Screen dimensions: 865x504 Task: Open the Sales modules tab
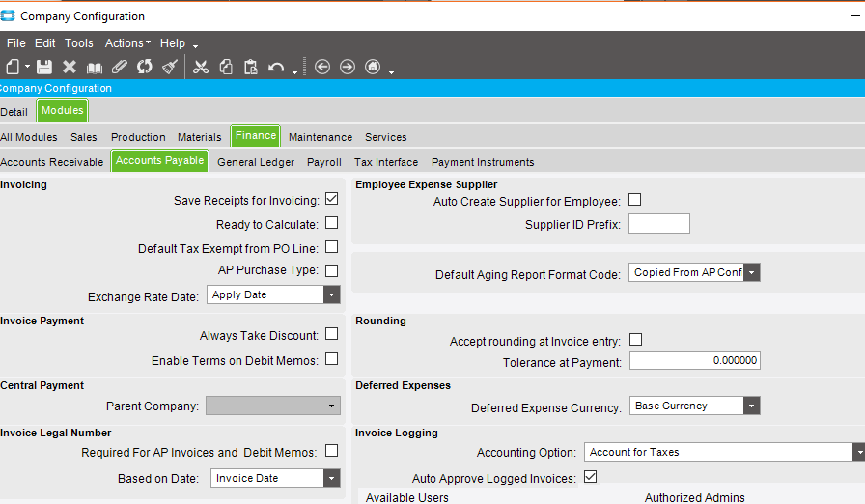tap(84, 137)
